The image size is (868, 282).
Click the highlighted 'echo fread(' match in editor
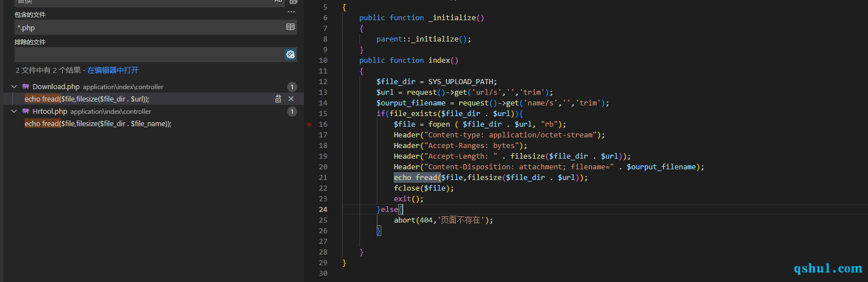(x=417, y=178)
